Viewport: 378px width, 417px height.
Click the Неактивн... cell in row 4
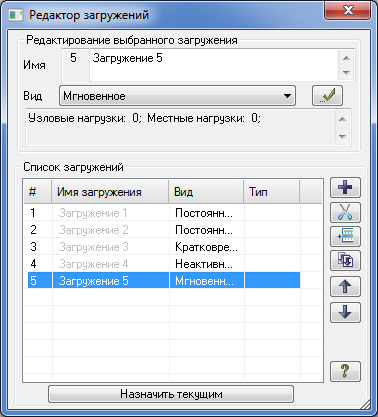[207, 264]
